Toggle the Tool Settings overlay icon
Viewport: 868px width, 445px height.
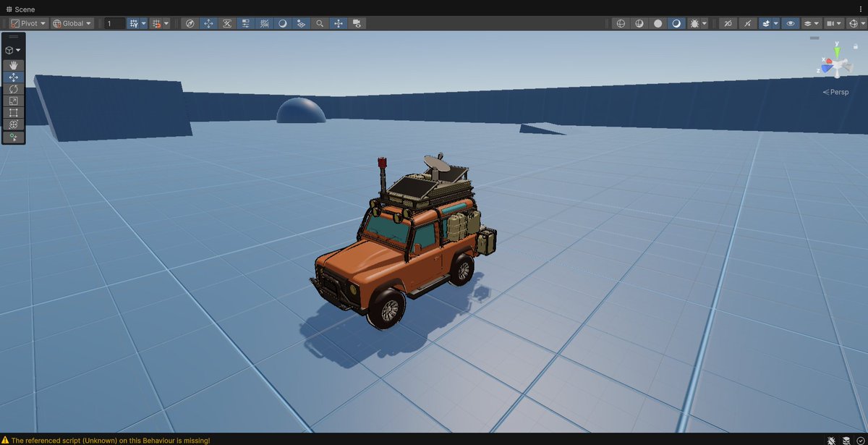click(x=246, y=23)
